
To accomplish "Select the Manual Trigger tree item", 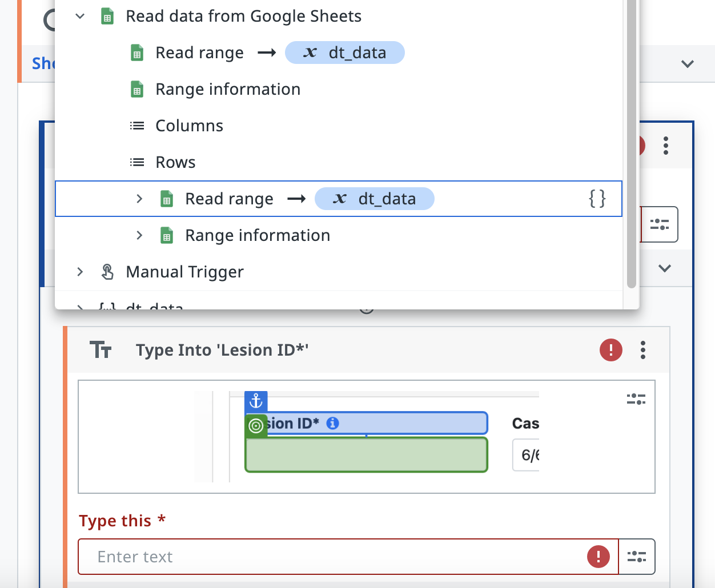I will pos(184,272).
